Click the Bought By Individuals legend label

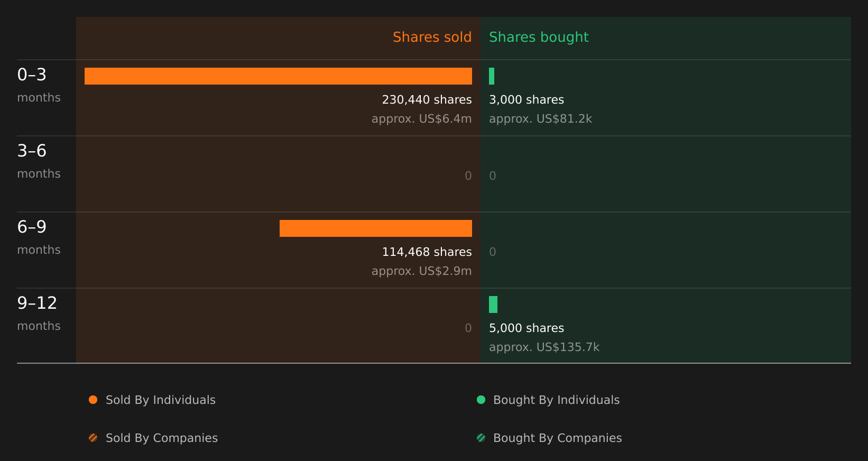[x=556, y=400]
